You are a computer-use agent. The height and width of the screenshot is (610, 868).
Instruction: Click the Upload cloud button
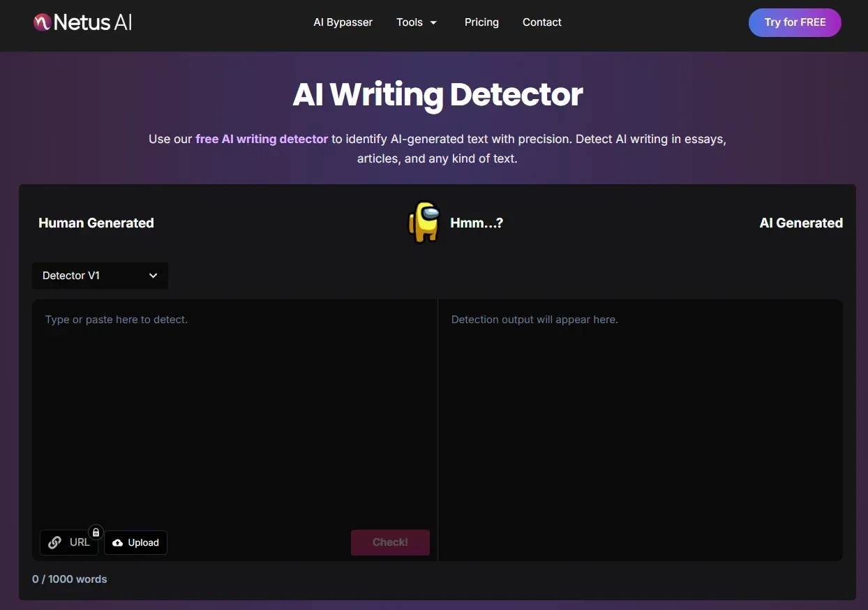click(x=135, y=542)
